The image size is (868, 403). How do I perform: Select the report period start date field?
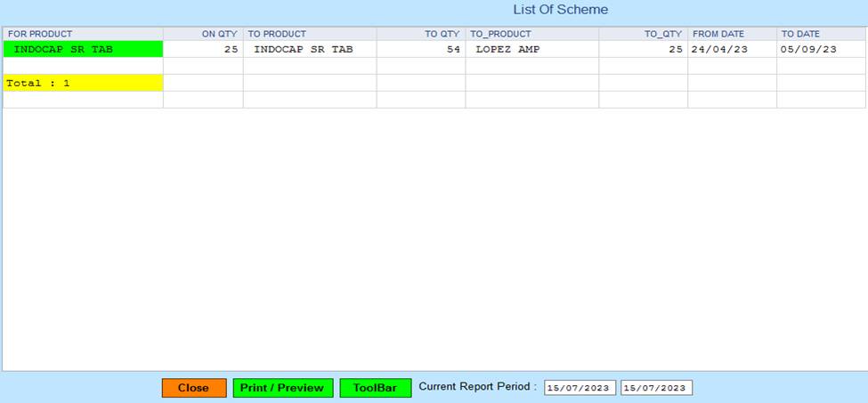pyautogui.click(x=579, y=388)
